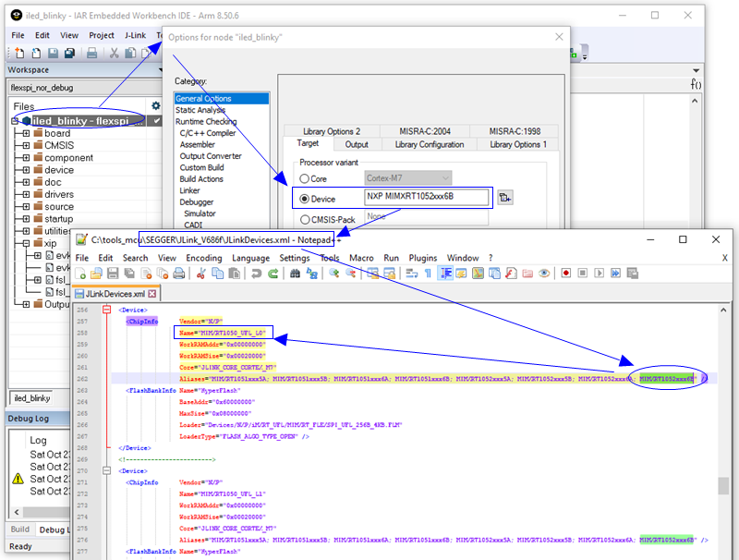
Task: Select the Core processor variant radio button
Action: [306, 177]
